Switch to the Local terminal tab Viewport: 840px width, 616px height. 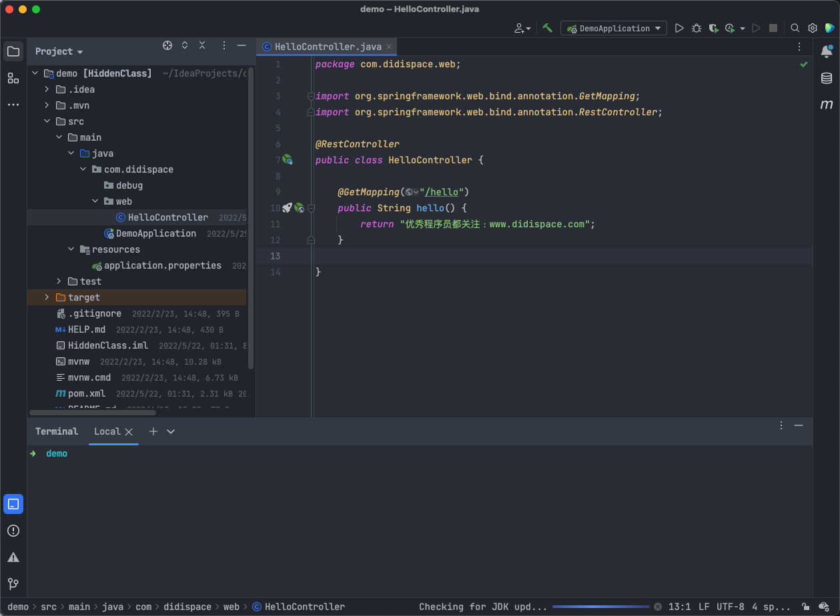coord(107,431)
